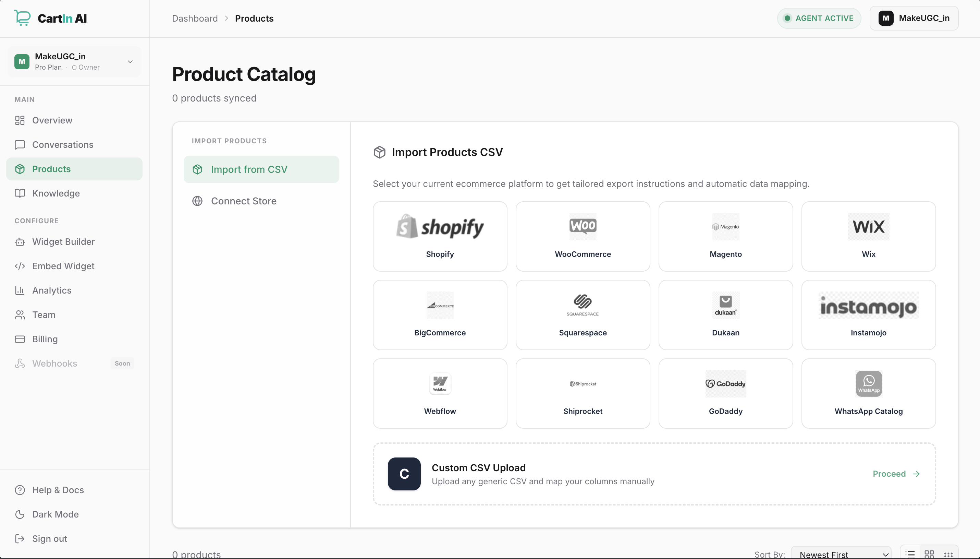Expand the MakeUGC_in workspace switcher

(74, 61)
